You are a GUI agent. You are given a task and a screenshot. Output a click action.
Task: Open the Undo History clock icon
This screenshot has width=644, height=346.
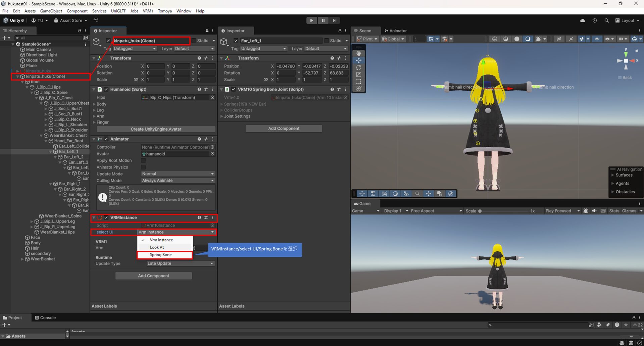(594, 20)
